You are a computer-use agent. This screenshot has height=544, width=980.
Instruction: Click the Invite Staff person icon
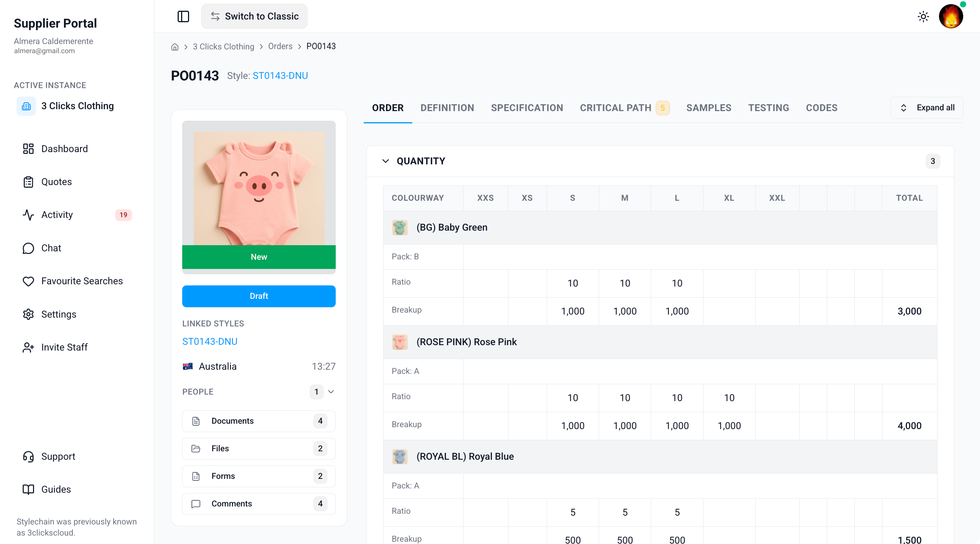coord(28,347)
